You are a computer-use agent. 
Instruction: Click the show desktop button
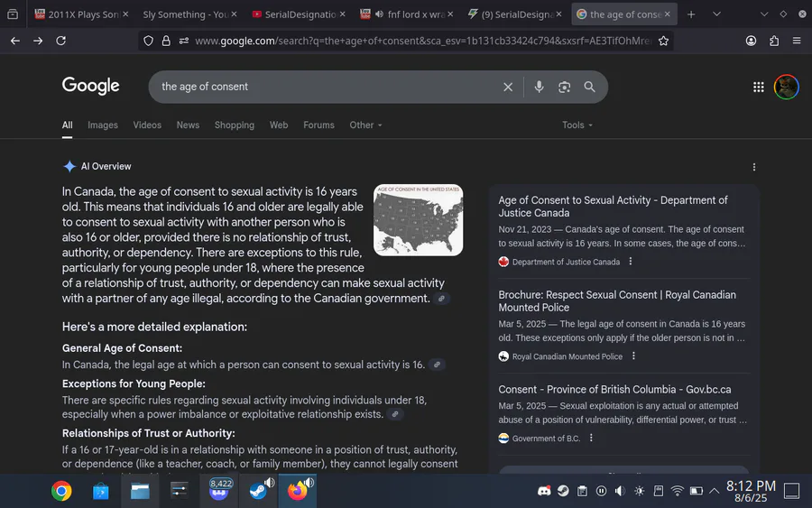(792, 491)
